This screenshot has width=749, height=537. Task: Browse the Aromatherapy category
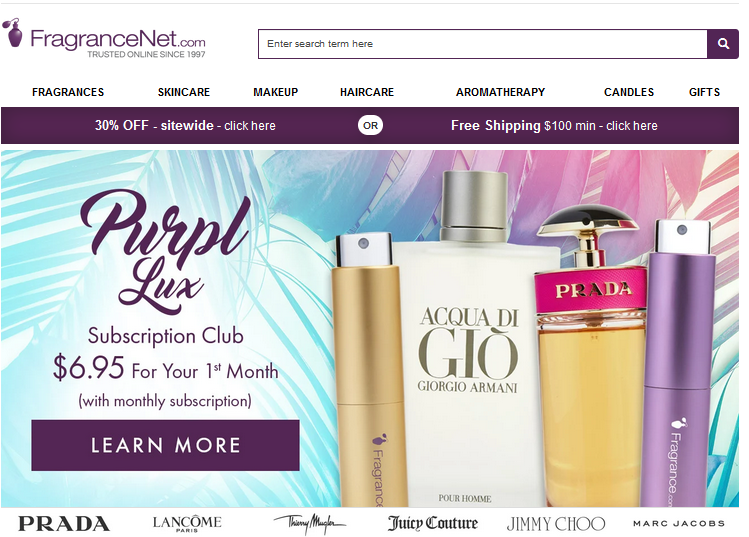tap(500, 92)
